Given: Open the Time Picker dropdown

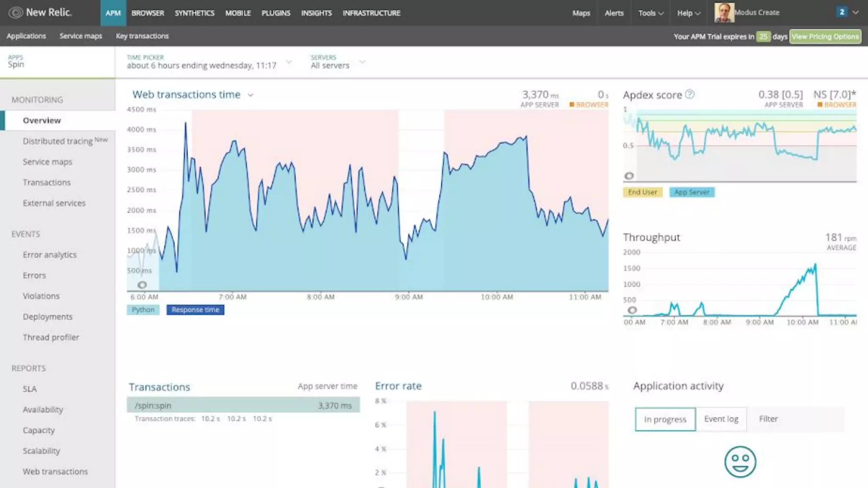Looking at the screenshot, I should point(289,62).
